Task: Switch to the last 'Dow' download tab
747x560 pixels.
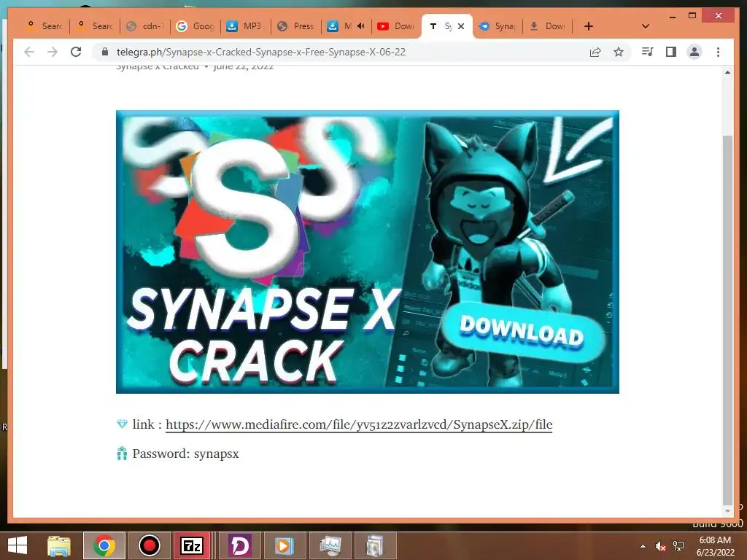Action: (x=548, y=26)
